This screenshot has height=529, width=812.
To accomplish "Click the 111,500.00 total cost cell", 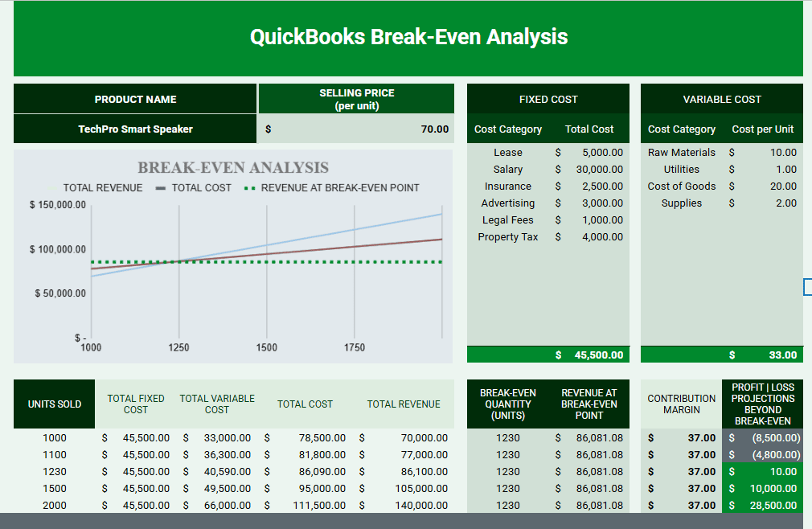I will (x=305, y=505).
